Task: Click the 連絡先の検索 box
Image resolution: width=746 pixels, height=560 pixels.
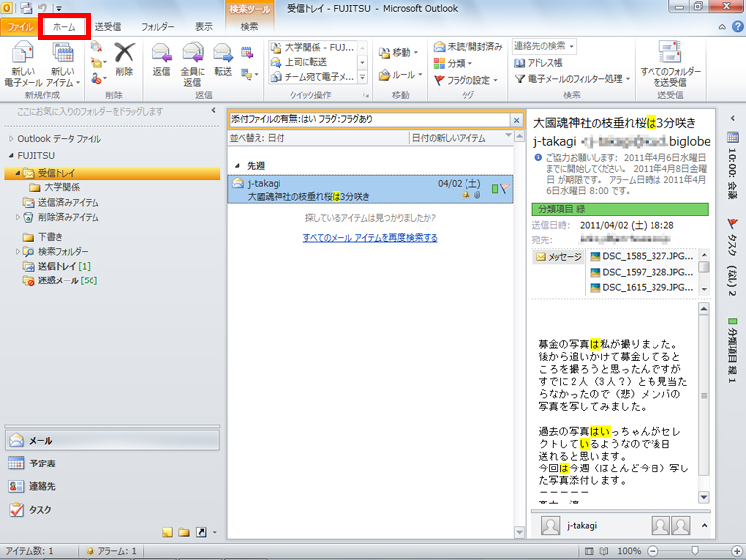Action: (544, 46)
